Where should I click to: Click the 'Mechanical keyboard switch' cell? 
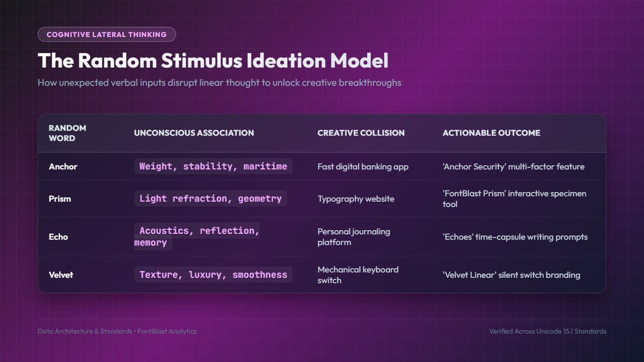click(358, 275)
